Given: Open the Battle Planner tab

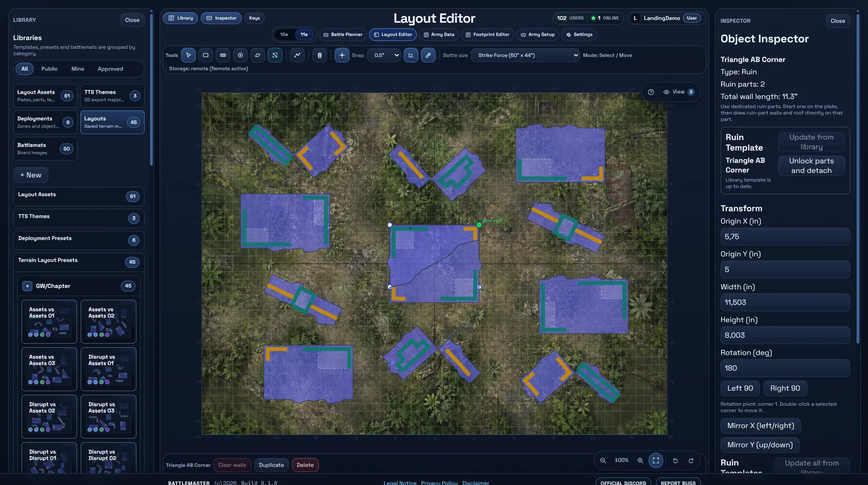Looking at the screenshot, I should click(343, 34).
